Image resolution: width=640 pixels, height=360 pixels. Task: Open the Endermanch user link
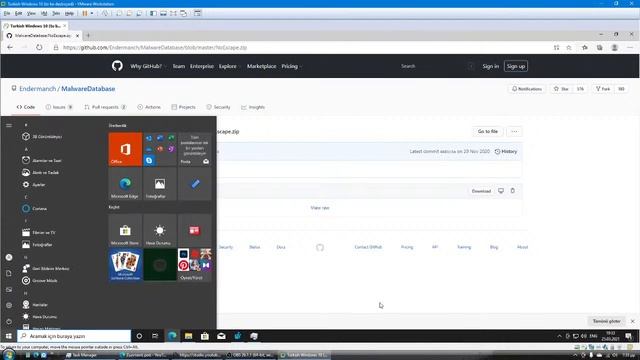38,89
